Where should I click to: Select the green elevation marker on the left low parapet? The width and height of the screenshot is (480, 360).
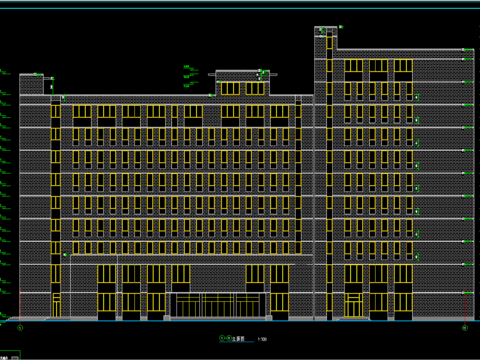tap(40, 74)
